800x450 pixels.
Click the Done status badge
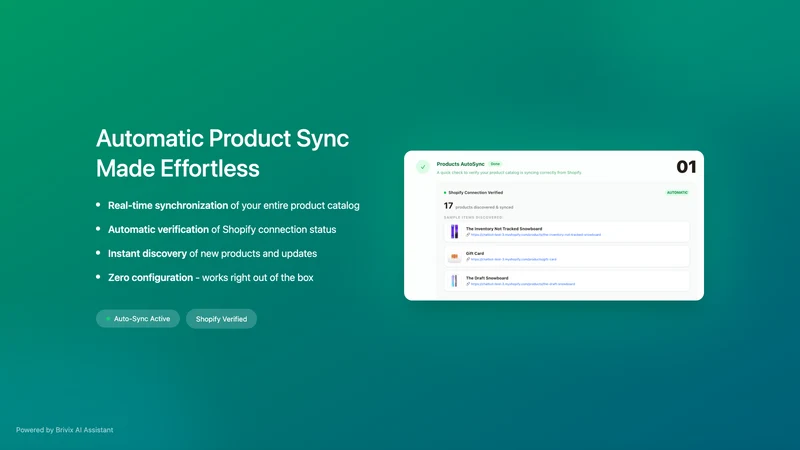click(x=495, y=164)
